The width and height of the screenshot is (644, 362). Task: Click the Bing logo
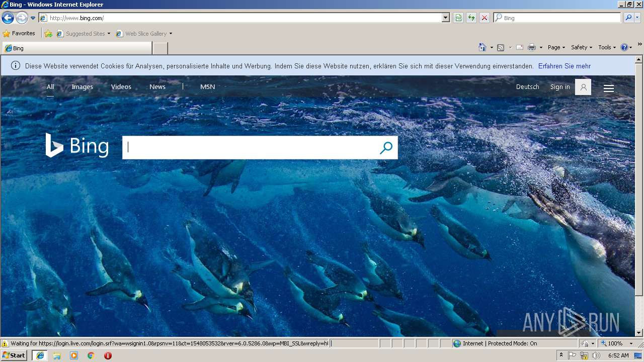coord(77,146)
